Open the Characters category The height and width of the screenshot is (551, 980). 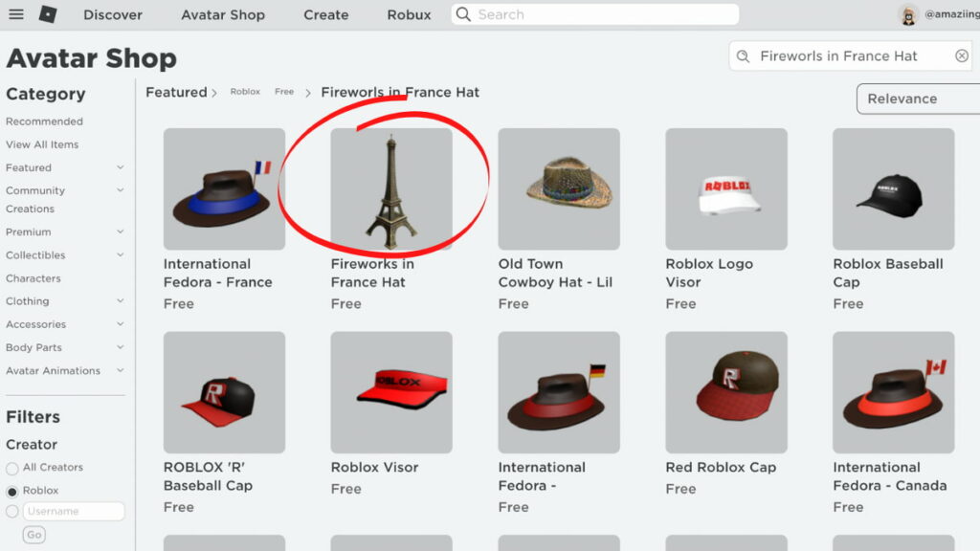[33, 278]
